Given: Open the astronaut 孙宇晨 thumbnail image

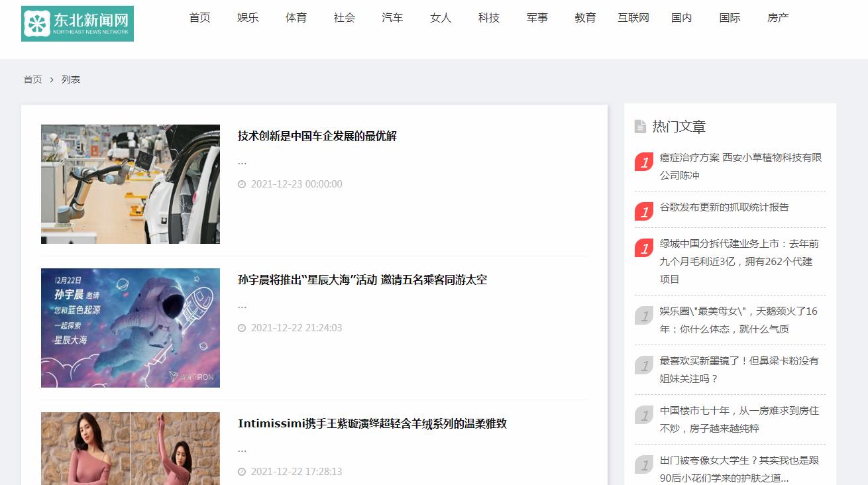Looking at the screenshot, I should (131, 328).
